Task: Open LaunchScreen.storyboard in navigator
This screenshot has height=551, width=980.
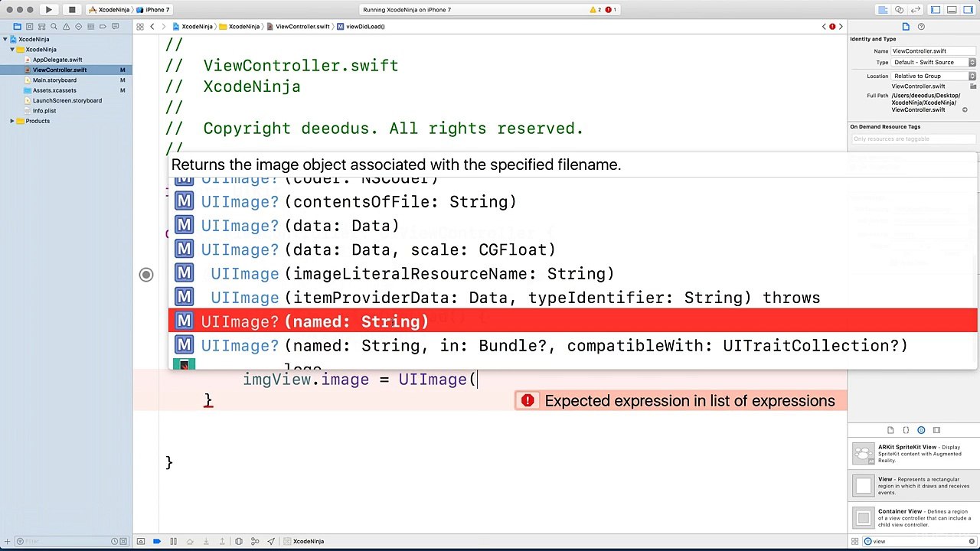Action: click(66, 100)
